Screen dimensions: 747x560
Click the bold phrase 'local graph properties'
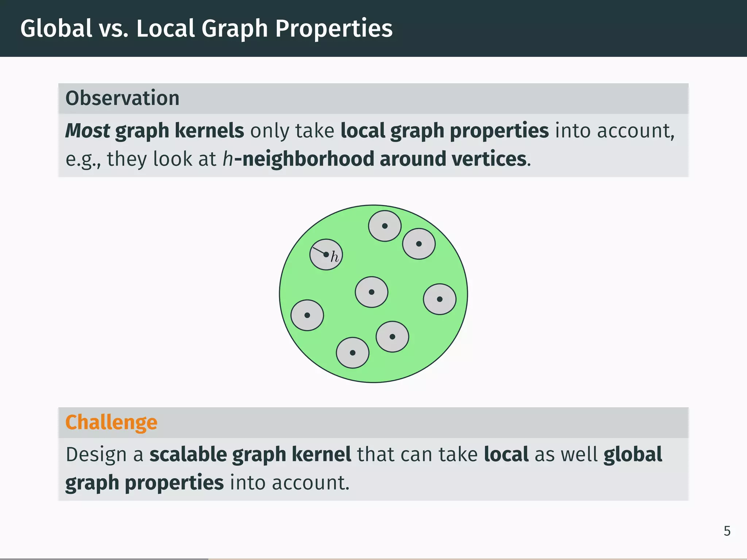click(445, 131)
